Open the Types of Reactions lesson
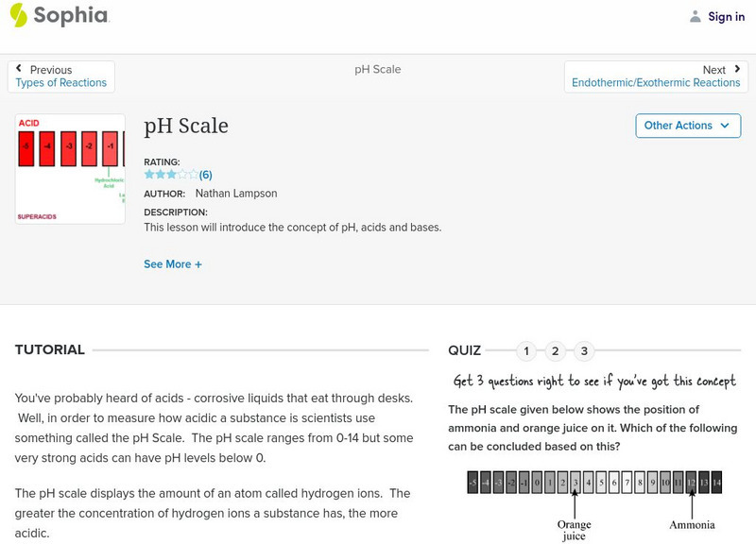Viewport: 756px width, 544px height. (60, 82)
